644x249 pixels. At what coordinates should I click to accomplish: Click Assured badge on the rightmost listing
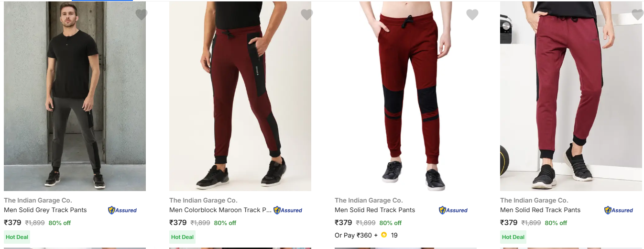click(619, 210)
